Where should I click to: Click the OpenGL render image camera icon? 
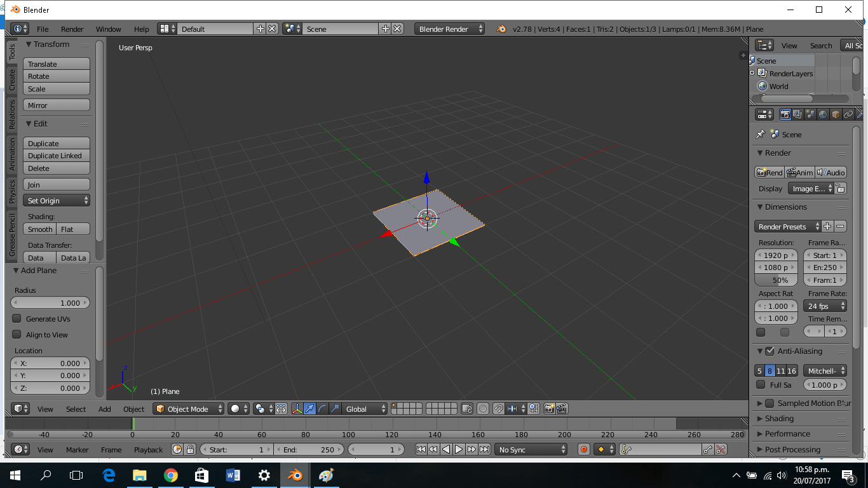tap(550, 409)
